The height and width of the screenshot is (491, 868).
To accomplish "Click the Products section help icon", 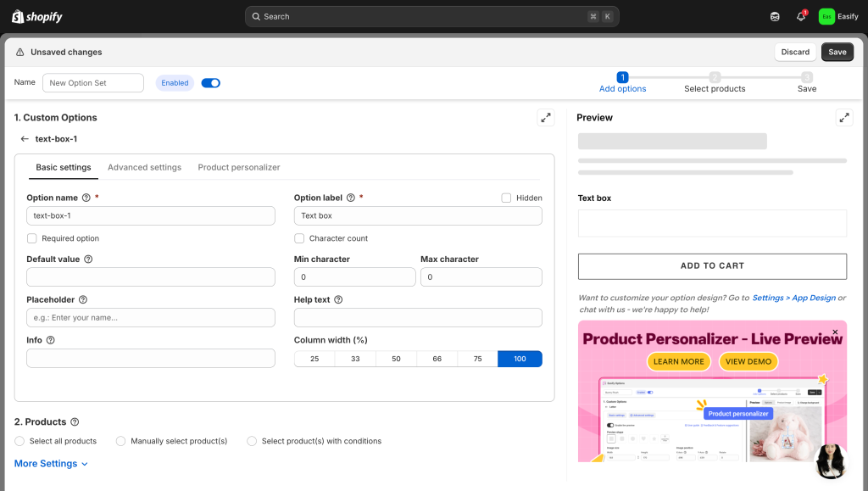I will (x=75, y=422).
